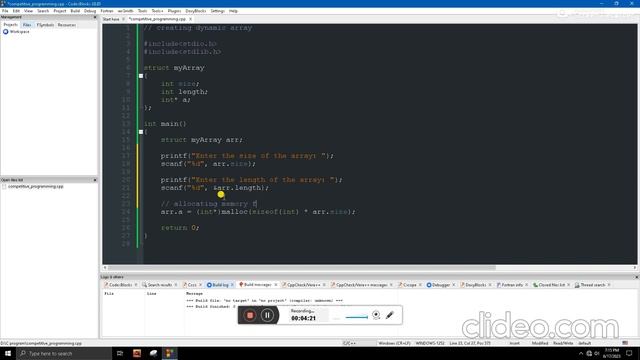Image resolution: width=640 pixels, height=360 pixels.
Task: Collapse the struct myArray fold marker
Action: tap(141, 76)
